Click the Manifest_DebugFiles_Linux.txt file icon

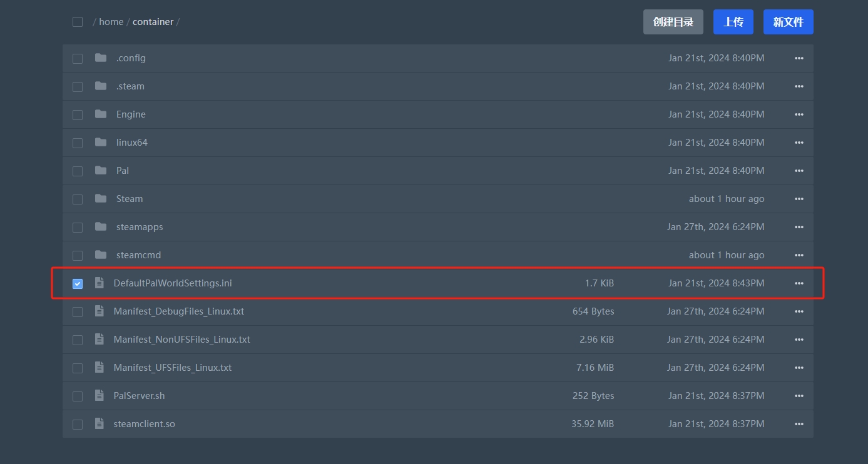[99, 311]
